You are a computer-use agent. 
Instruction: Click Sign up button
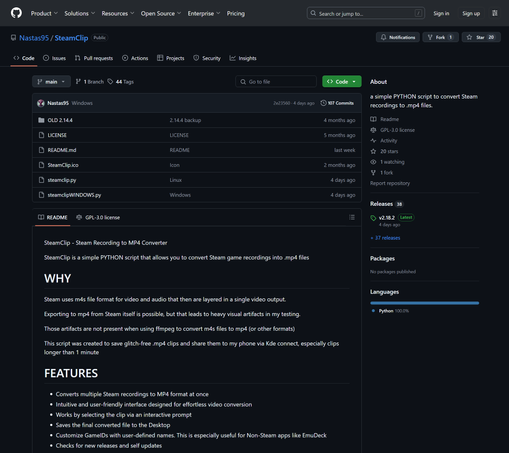pos(471,13)
